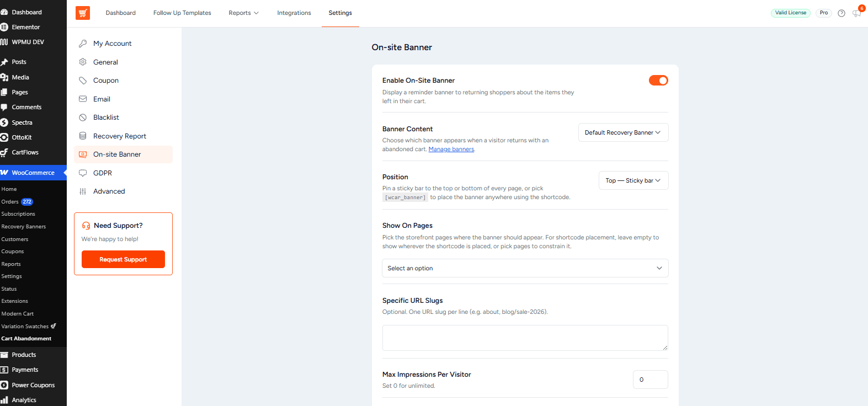Click the Pages sidebar icon

tap(4, 92)
